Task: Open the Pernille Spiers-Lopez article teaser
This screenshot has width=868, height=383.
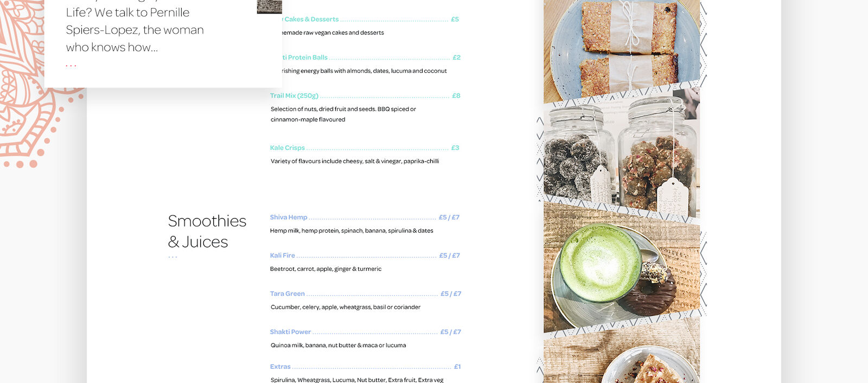Action: point(135,30)
